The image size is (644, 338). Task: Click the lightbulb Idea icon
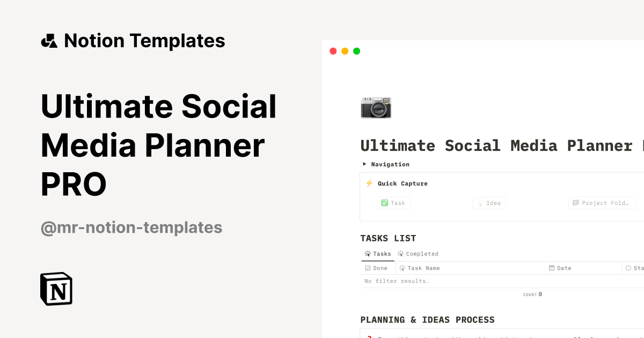[480, 203]
